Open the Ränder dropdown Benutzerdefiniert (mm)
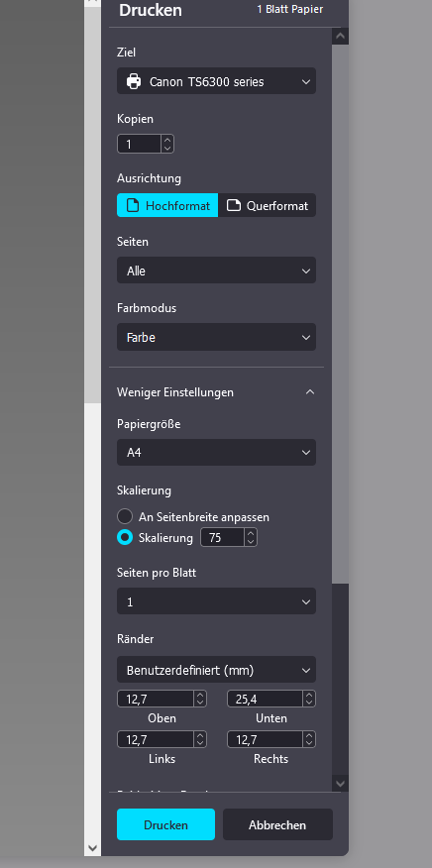Image resolution: width=432 pixels, height=868 pixels. coord(217,670)
